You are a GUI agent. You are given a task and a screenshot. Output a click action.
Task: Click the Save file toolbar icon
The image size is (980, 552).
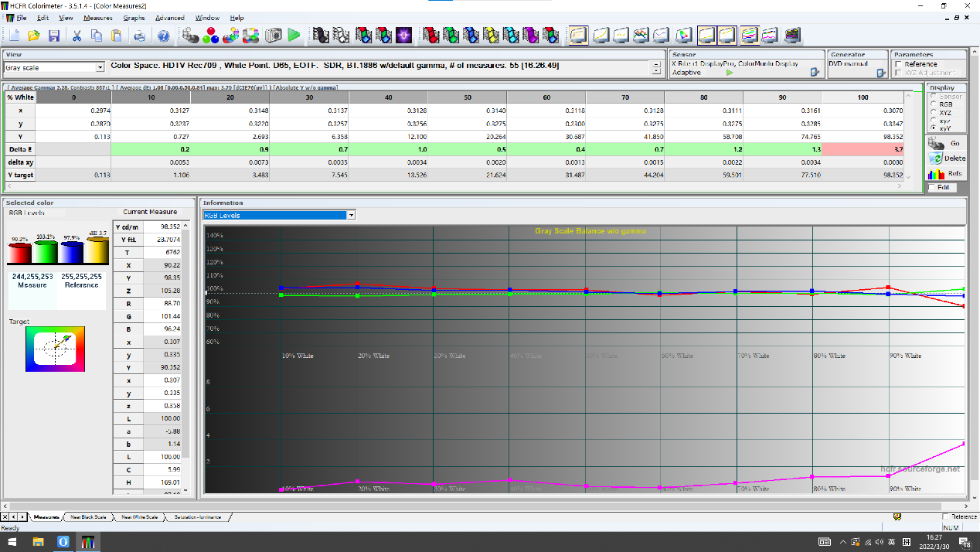(54, 36)
